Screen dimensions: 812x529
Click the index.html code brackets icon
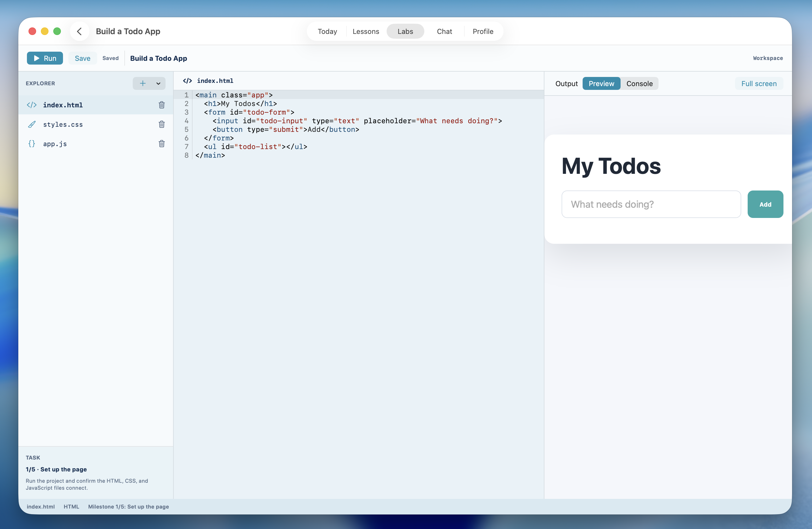[x=32, y=105]
